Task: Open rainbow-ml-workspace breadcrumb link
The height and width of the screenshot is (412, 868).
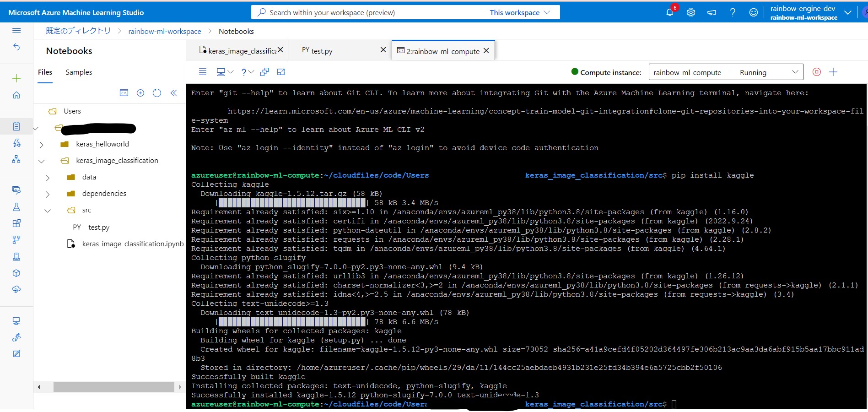Action: pos(165,31)
